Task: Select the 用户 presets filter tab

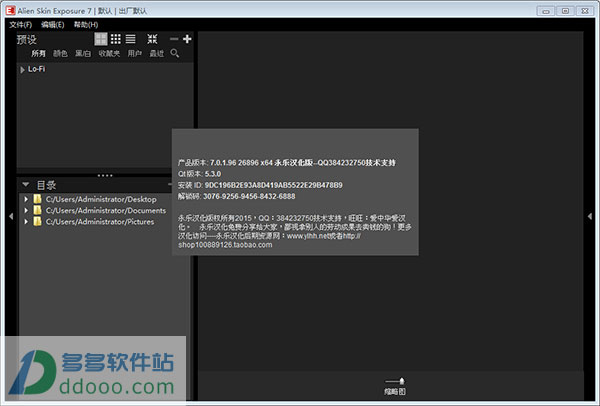Action: [x=135, y=54]
